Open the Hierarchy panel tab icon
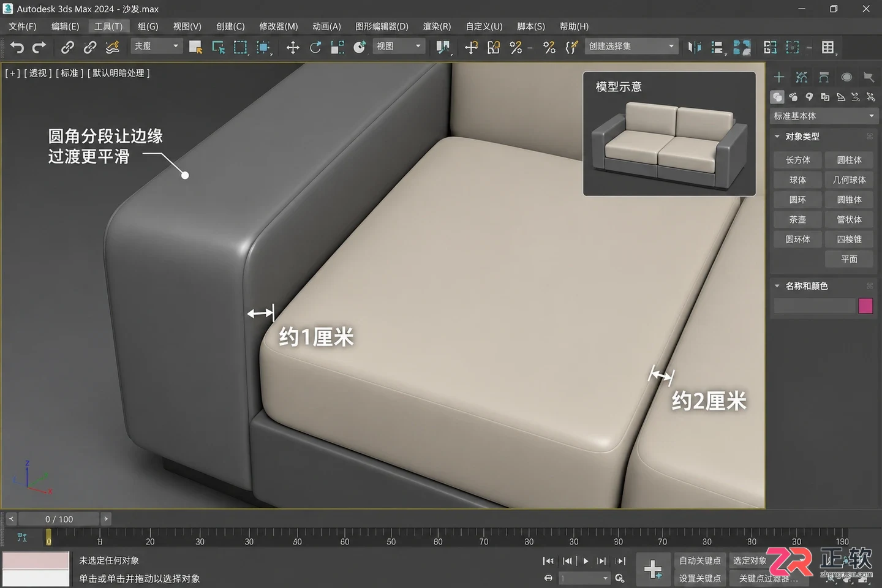Viewport: 882px width, 588px height. point(824,77)
